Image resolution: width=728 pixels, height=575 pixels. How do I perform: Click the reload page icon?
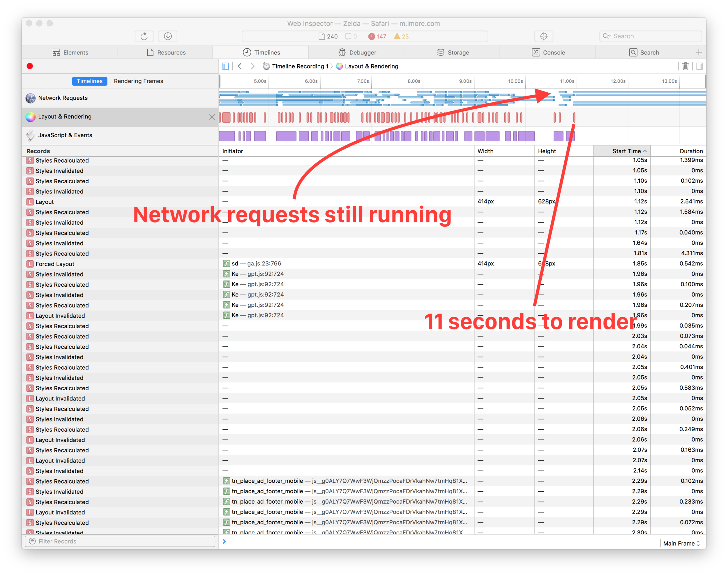click(x=144, y=36)
